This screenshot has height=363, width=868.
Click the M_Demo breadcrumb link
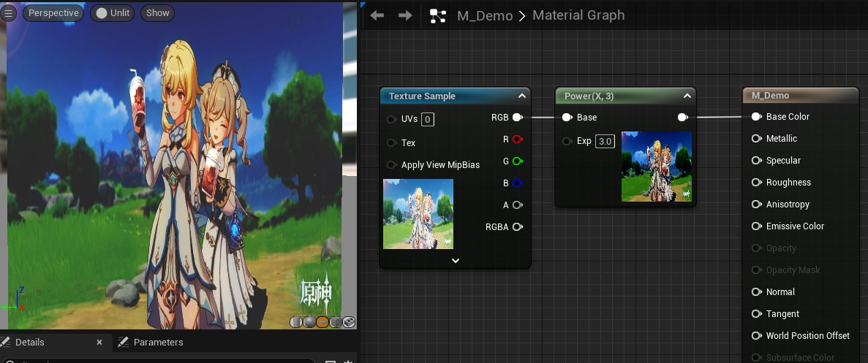pos(485,15)
